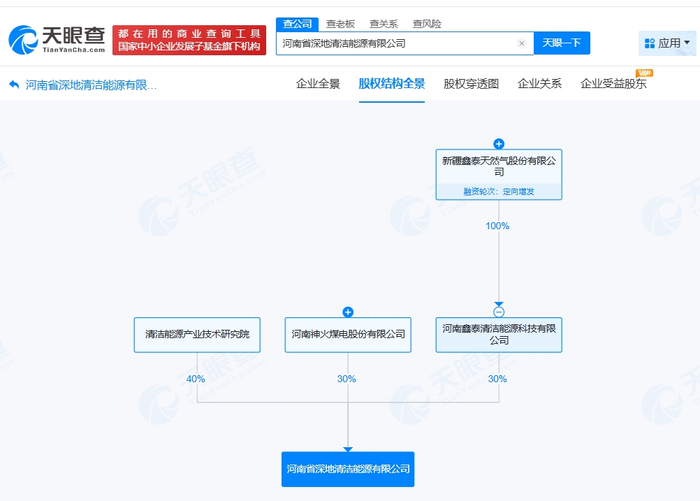The height and width of the screenshot is (501, 700).
Task: Select the 查公司 search tab
Action: pos(297,24)
